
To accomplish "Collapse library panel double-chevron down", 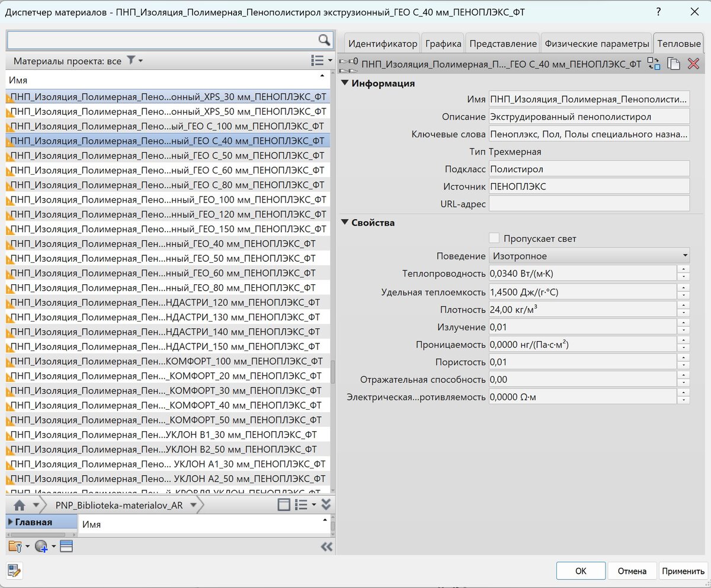I will (326, 505).
